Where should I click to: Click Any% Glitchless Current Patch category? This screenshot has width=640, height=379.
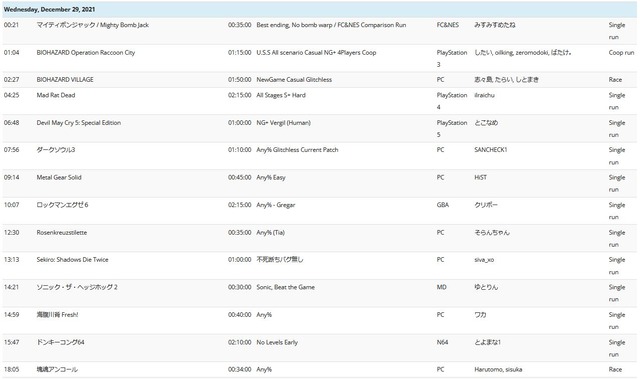(x=297, y=150)
